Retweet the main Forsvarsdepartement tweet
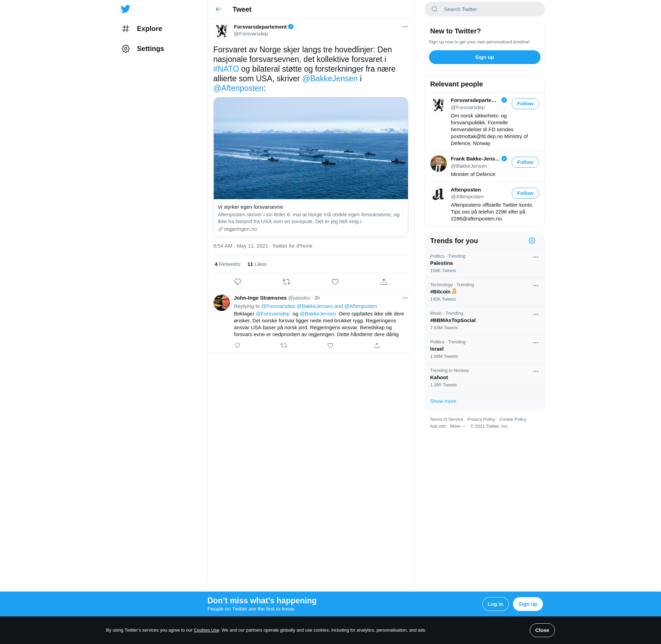 pos(286,282)
